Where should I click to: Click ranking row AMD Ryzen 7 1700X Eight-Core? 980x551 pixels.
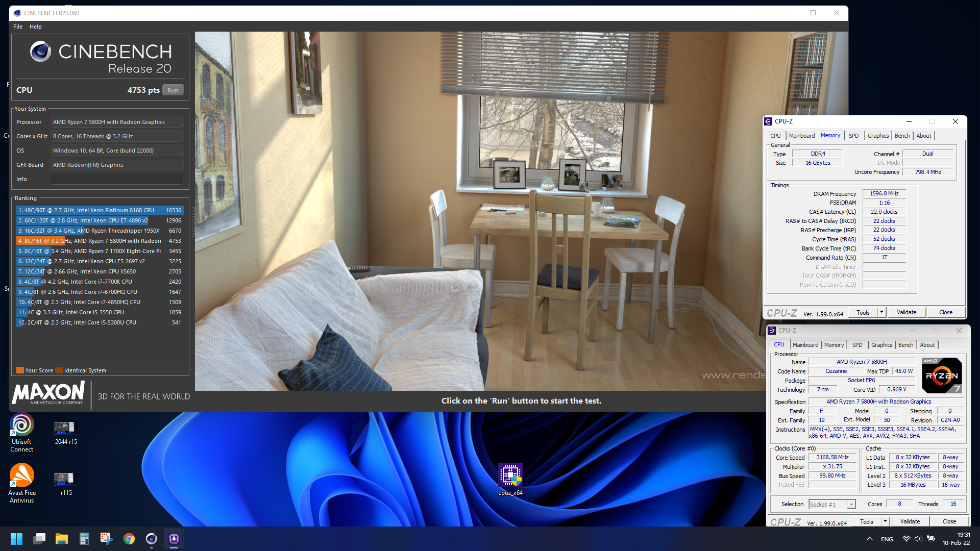100,251
